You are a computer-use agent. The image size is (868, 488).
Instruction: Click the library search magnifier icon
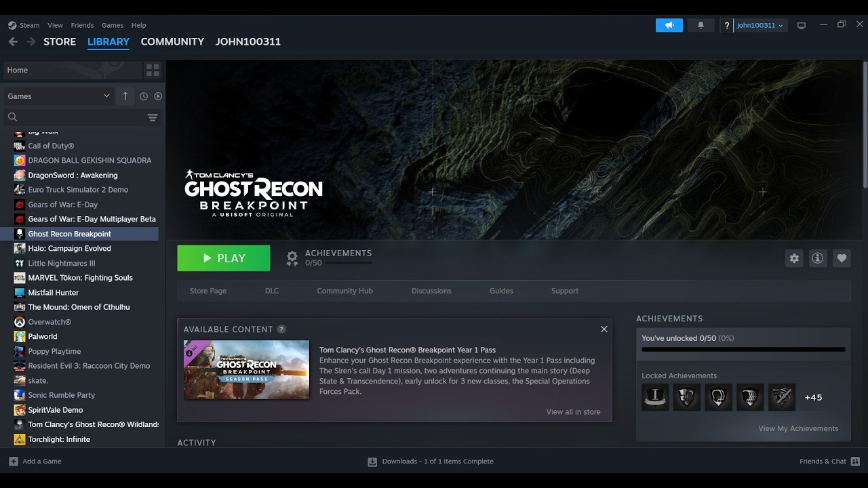(x=12, y=117)
